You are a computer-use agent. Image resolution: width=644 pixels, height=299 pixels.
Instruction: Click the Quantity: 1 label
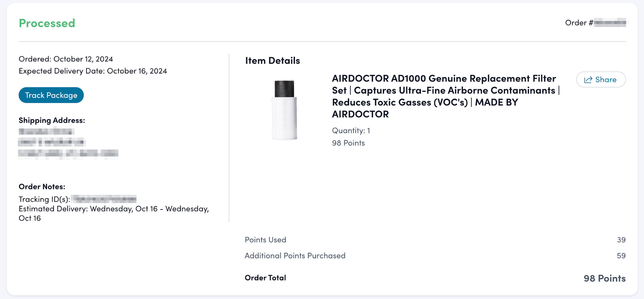click(x=351, y=131)
